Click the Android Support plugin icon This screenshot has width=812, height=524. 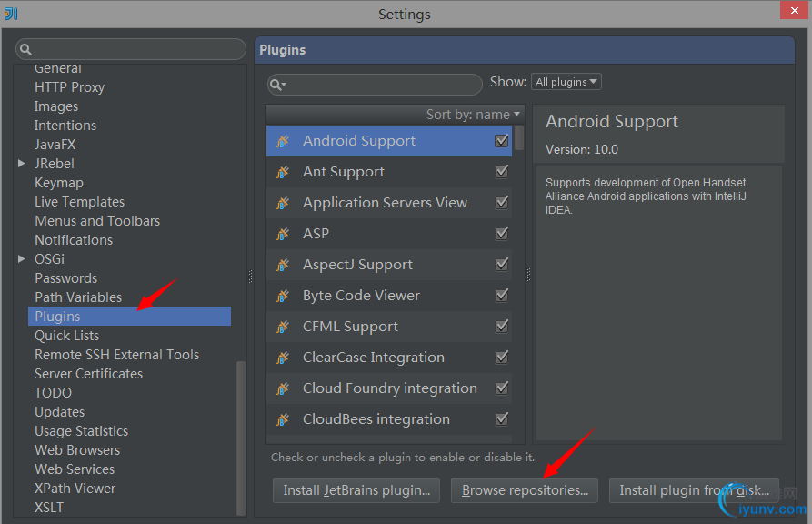283,141
